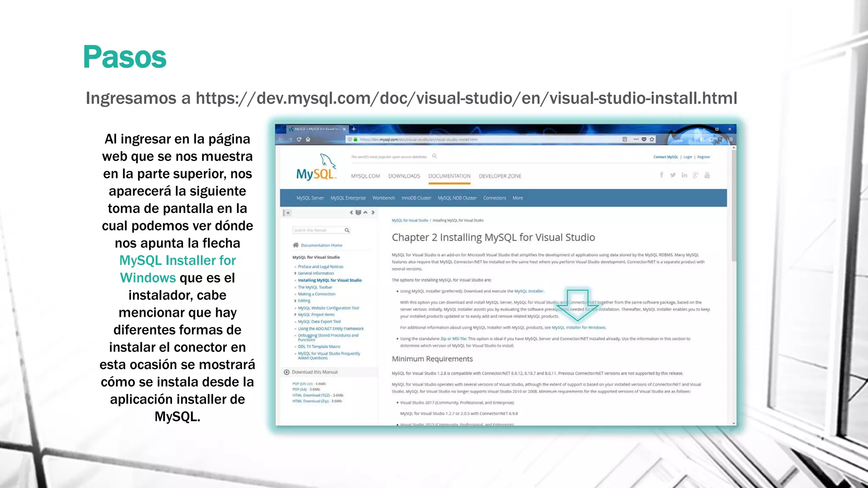The height and width of the screenshot is (488, 868).
Task: Open Preface and Legal Notices
Action: click(x=320, y=266)
